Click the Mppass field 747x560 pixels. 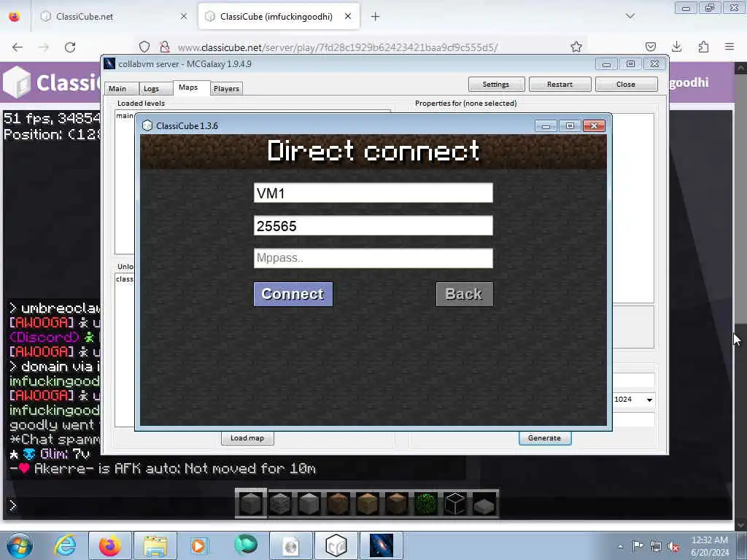click(373, 258)
